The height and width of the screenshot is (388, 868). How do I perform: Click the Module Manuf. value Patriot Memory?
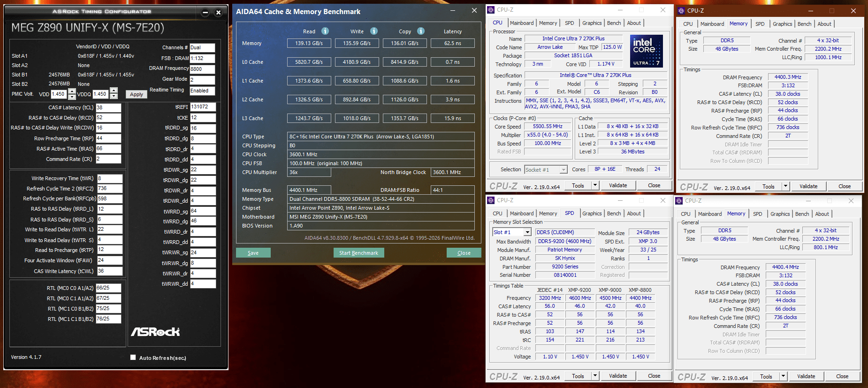pyautogui.click(x=565, y=250)
